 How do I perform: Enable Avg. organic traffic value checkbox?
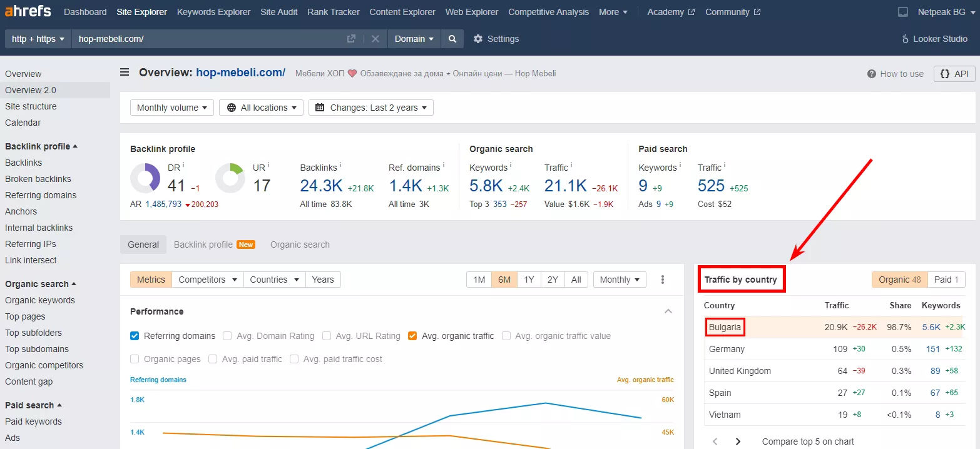coord(506,336)
